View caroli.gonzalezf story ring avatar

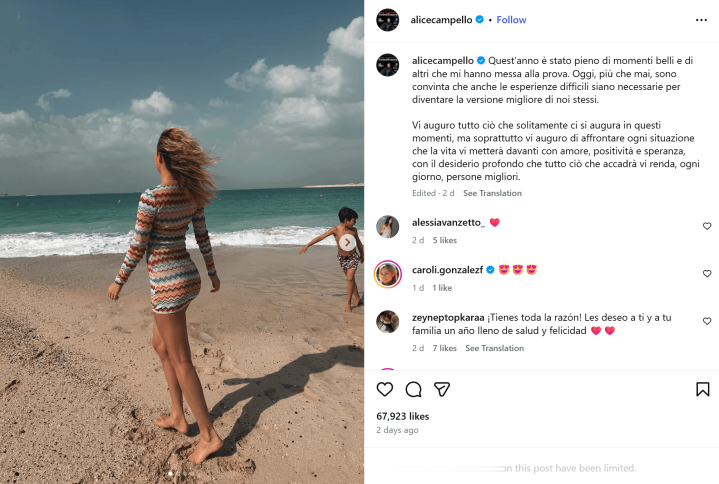(387, 274)
